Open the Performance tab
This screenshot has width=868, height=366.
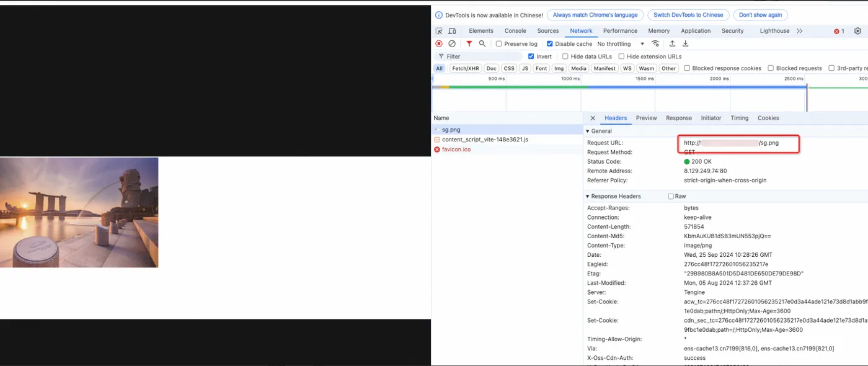click(620, 31)
